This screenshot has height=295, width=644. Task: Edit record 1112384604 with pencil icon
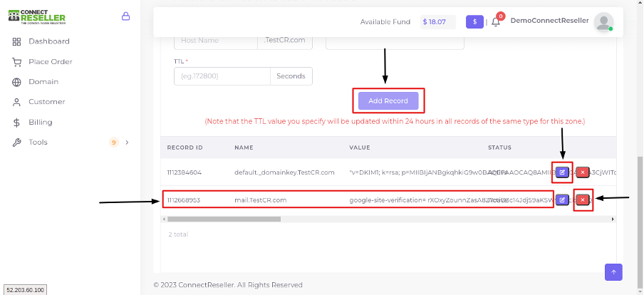click(x=562, y=172)
